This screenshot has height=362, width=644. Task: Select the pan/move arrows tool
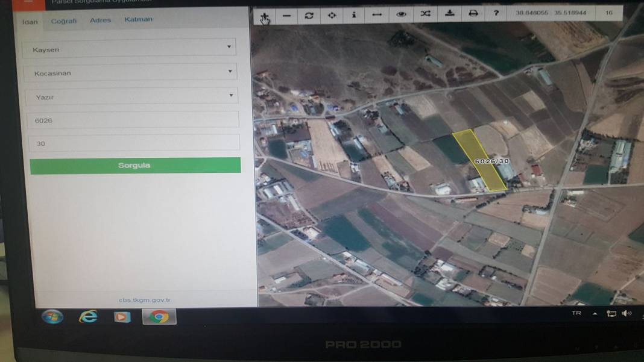pos(332,14)
